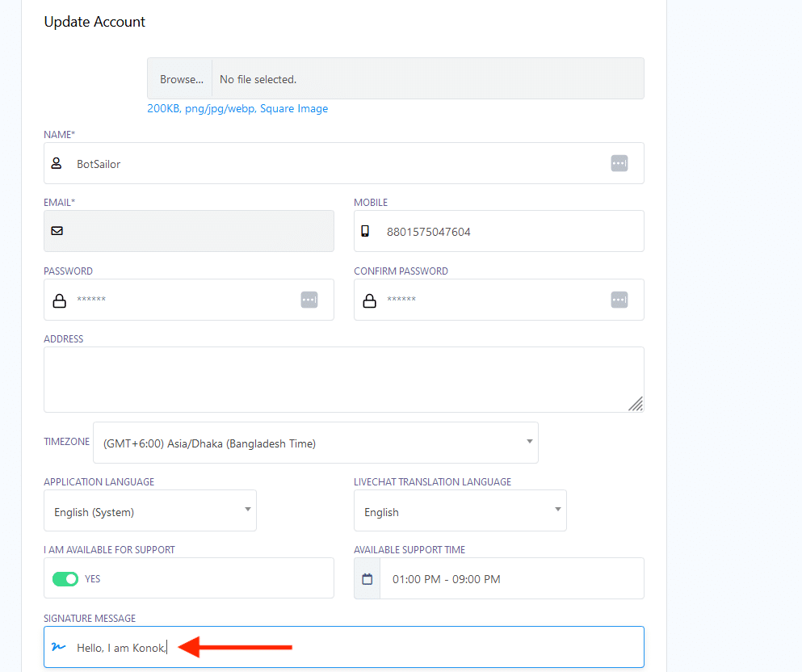Open the Livechat Translation Language dropdown
This screenshot has height=672, width=802.
pyautogui.click(x=460, y=511)
